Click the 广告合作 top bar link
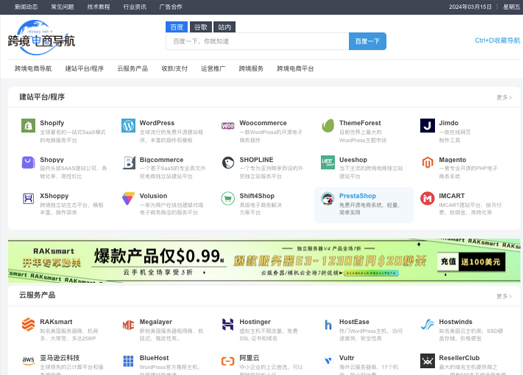Image resolution: width=523 pixels, height=375 pixels. pyautogui.click(x=171, y=7)
